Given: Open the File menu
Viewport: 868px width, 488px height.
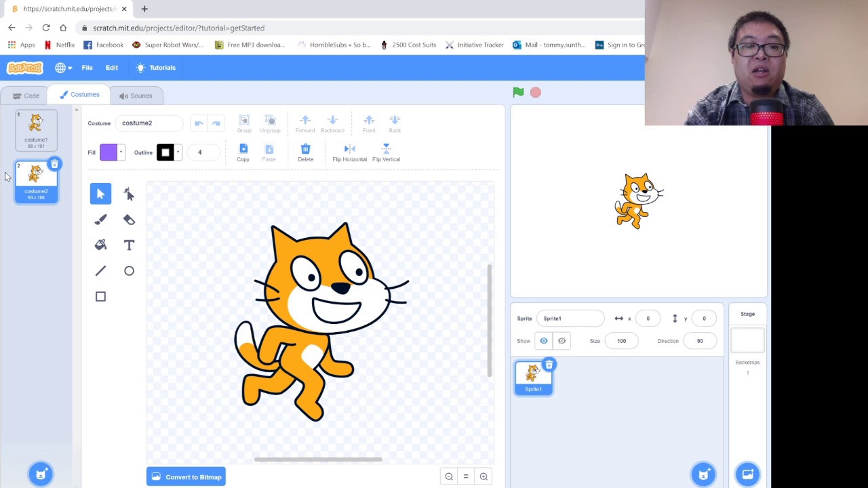Looking at the screenshot, I should coord(87,68).
